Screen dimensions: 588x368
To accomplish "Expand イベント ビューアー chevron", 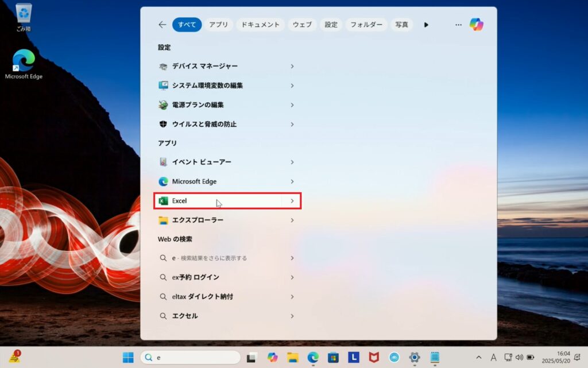I will tap(292, 162).
